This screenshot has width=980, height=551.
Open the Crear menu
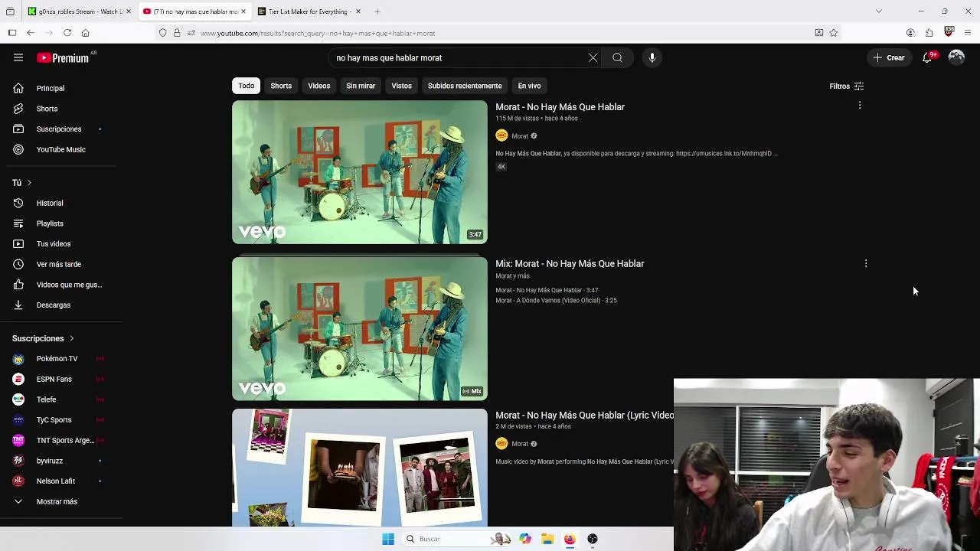[888, 57]
